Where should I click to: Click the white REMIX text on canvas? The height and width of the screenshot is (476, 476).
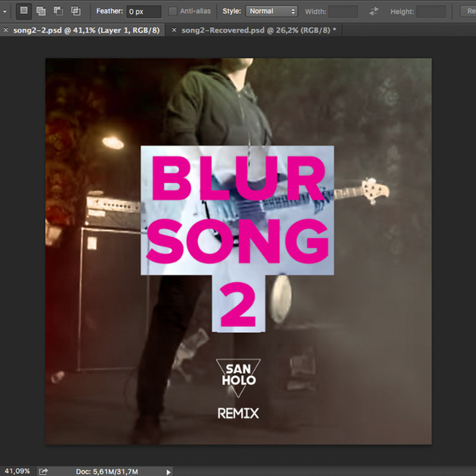[x=239, y=413]
